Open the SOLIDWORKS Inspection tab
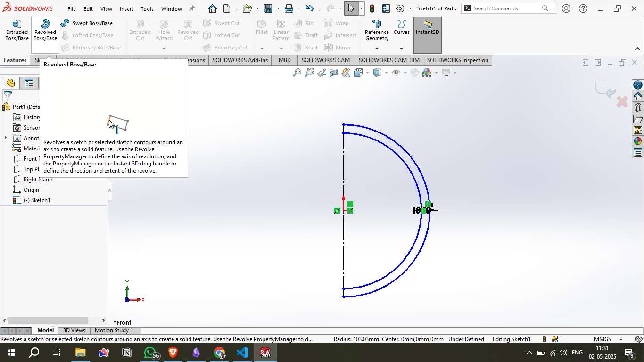Viewport: 644px width, 362px height. [x=458, y=60]
